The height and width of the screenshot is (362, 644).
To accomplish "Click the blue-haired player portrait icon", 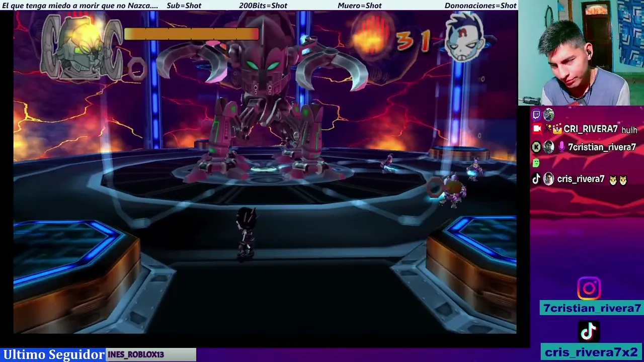I will 465,38.
